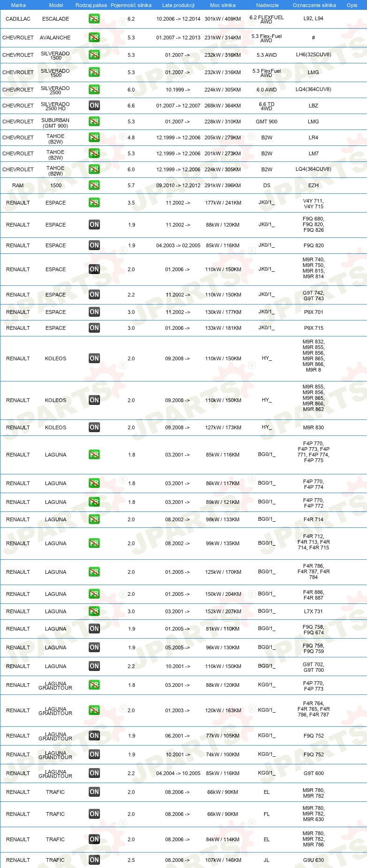Screen dimensions: 367x868
Task: Click the engine code V4Y 711, V4Y 715
Action: point(313,204)
